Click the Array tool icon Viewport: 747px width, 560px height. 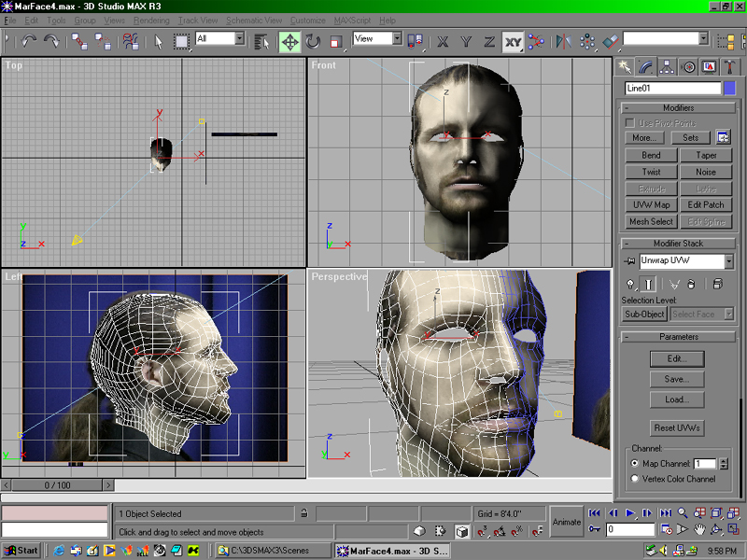[x=587, y=41]
